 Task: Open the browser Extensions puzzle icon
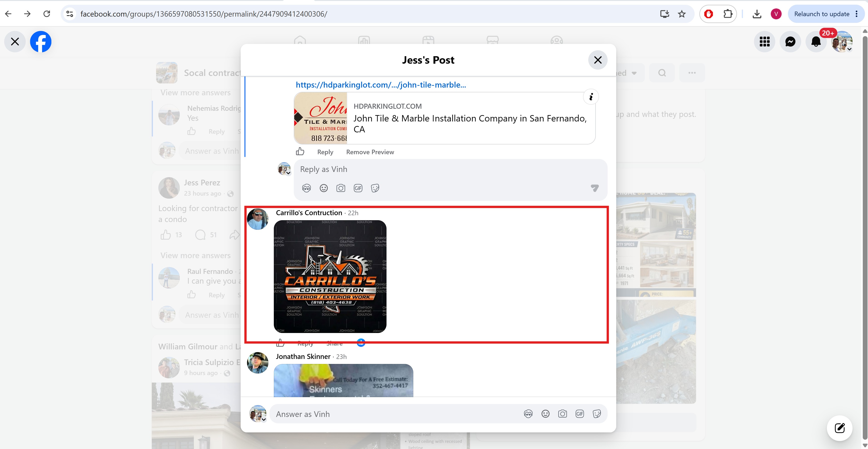point(728,14)
